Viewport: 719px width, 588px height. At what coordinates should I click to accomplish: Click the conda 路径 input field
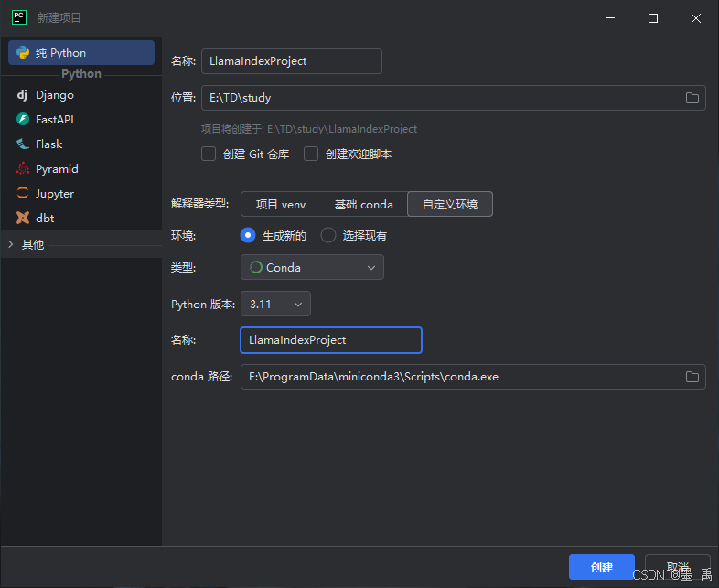(x=473, y=377)
